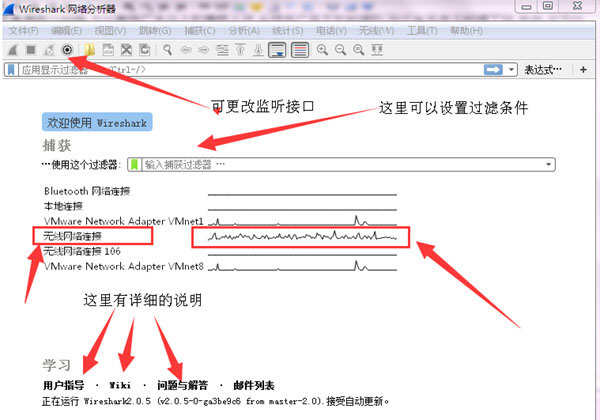Start capturing packets with the shark fin icon
Screen dimensions: 600x420
click(x=13, y=50)
